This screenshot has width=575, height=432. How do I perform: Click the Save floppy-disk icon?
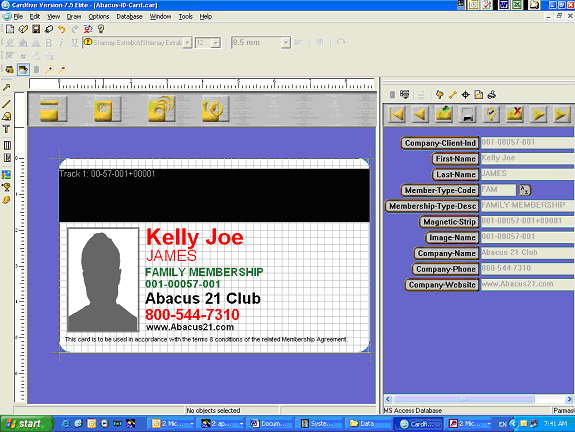[36, 29]
